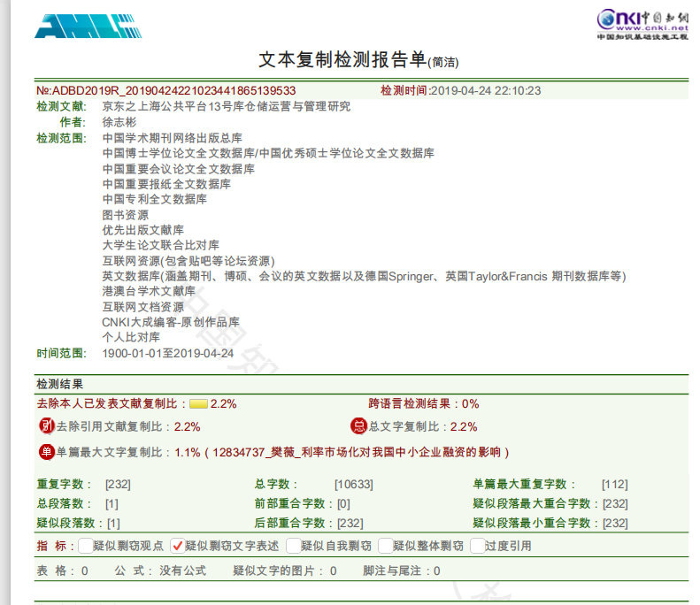
Task: Click the AMLC logo at top left
Action: (88, 27)
